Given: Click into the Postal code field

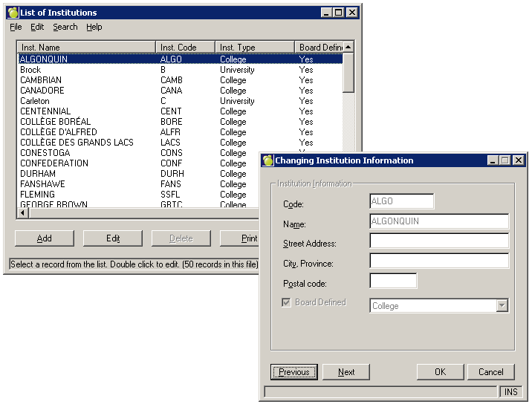Looking at the screenshot, I should click(393, 281).
